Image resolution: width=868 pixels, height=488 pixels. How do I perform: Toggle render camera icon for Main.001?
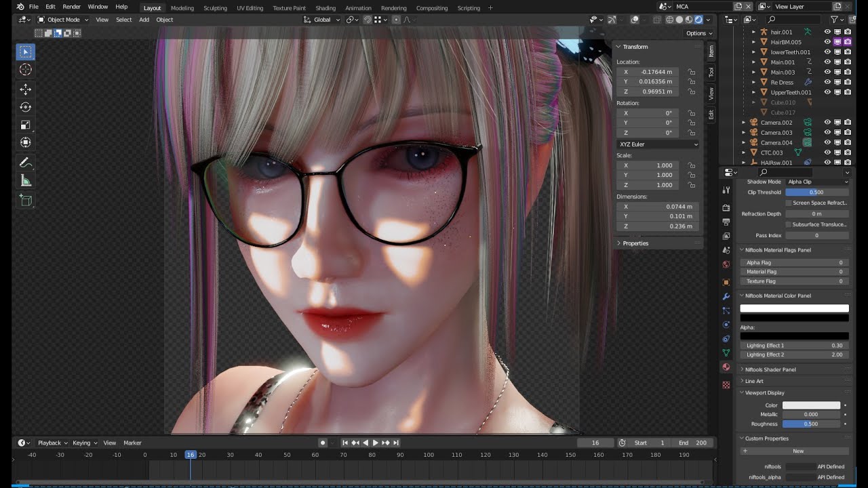(848, 62)
